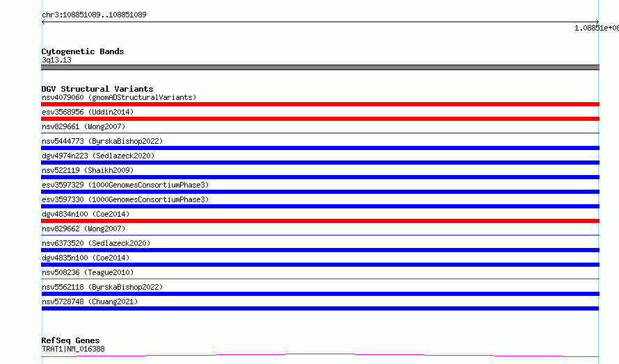
Task: Click the magenta TRAT1 gene line
Action: [320, 356]
